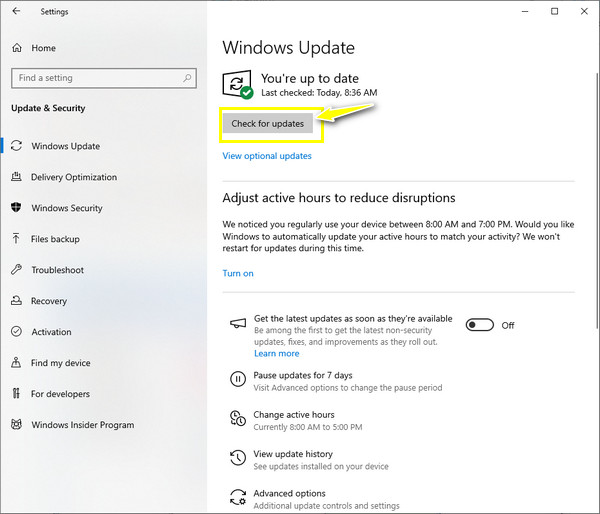The width and height of the screenshot is (600, 514).
Task: Open Activation settings
Action: (x=51, y=332)
